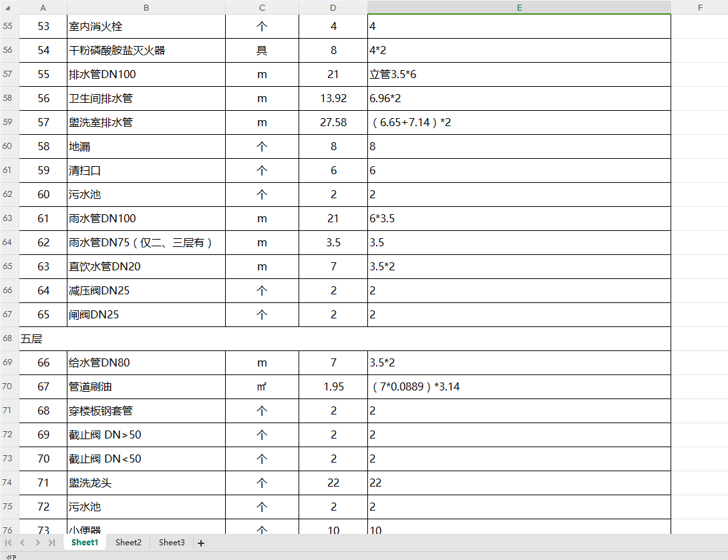Screen dimensions: 728x560
Task: Click the select-all corner triangle
Action: click(7, 8)
